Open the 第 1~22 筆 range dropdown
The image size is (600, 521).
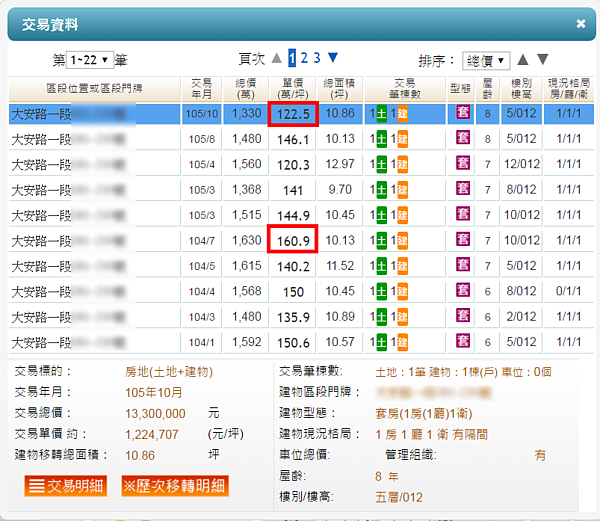(89, 60)
